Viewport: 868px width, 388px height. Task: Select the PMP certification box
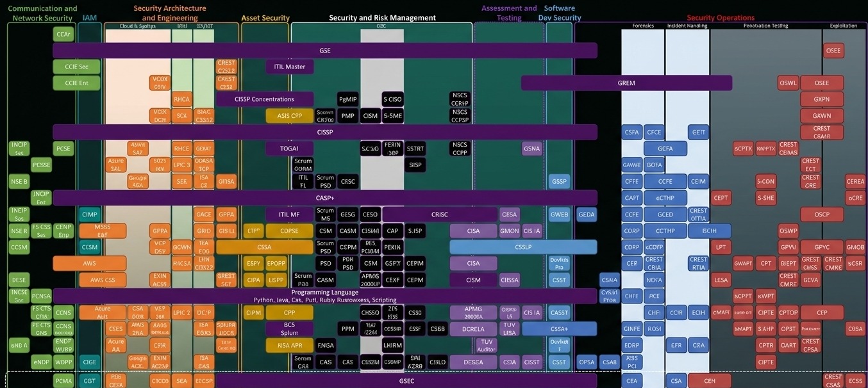(347, 116)
